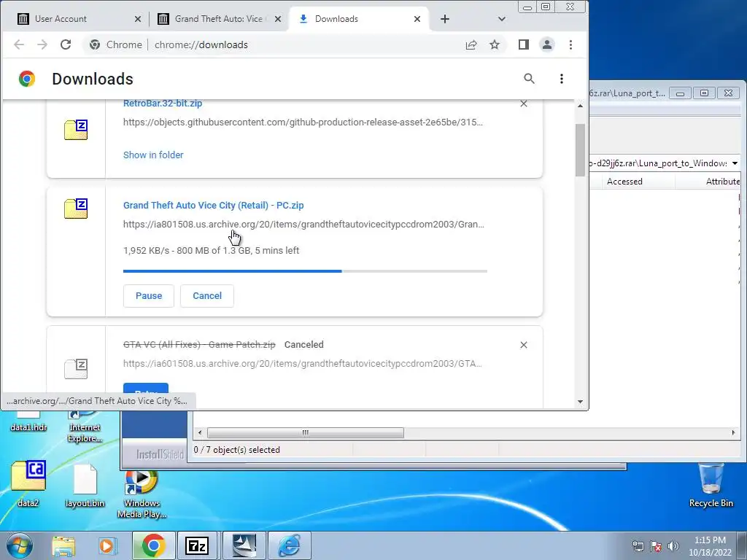Switch to Chrome in the taskbar

[x=153, y=545]
